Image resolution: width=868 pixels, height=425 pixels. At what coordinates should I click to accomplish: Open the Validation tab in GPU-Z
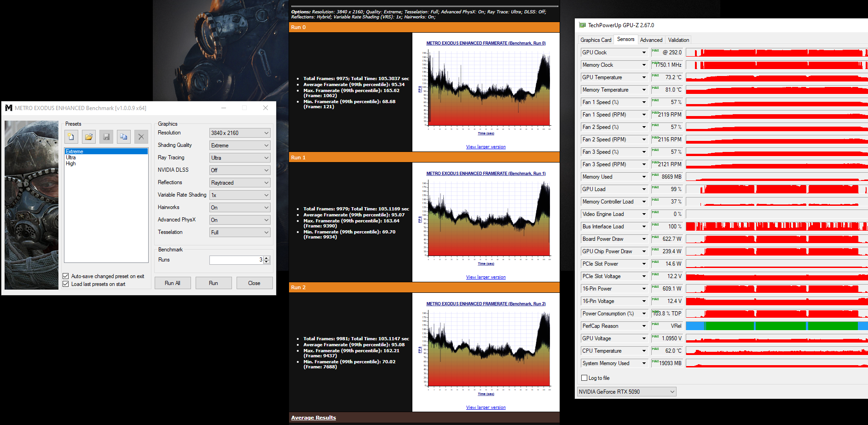click(x=679, y=40)
